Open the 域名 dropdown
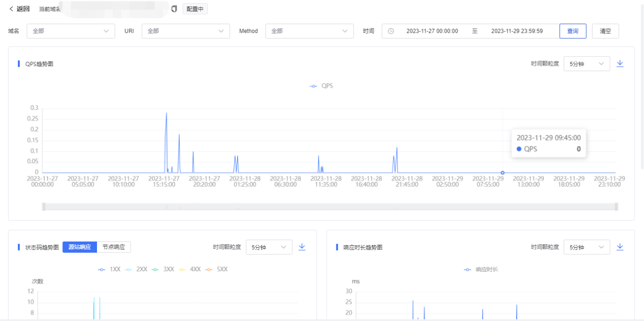 coord(71,31)
